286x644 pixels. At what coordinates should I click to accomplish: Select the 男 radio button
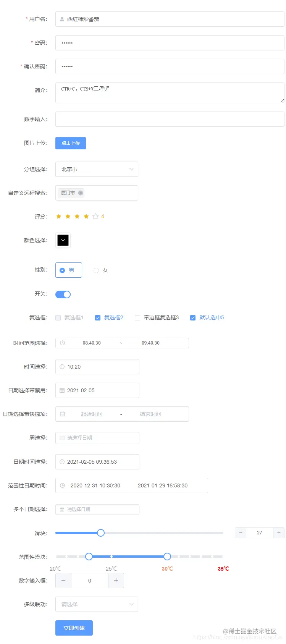pyautogui.click(x=69, y=270)
